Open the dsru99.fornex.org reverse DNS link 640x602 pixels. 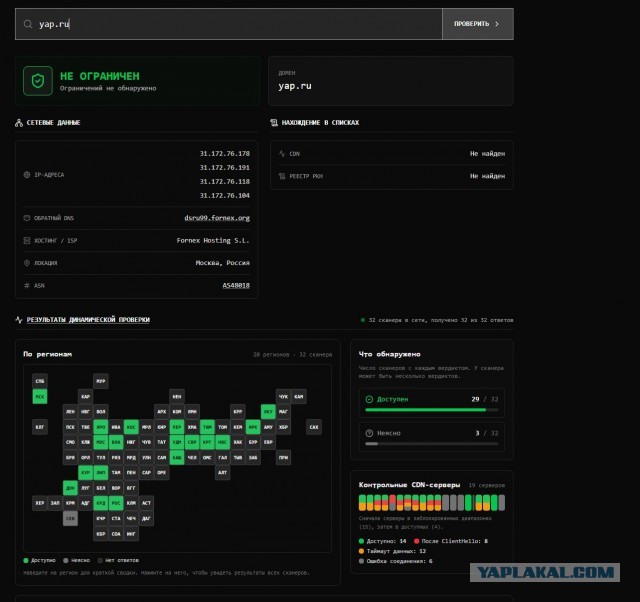pos(217,218)
